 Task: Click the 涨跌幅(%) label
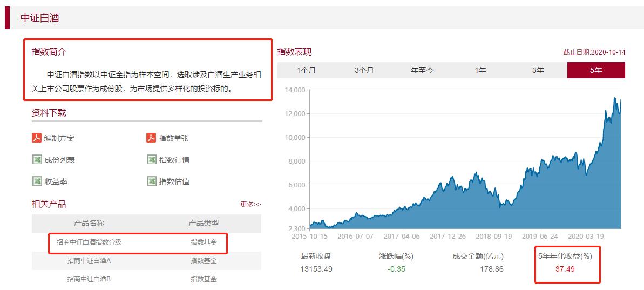coord(396,257)
